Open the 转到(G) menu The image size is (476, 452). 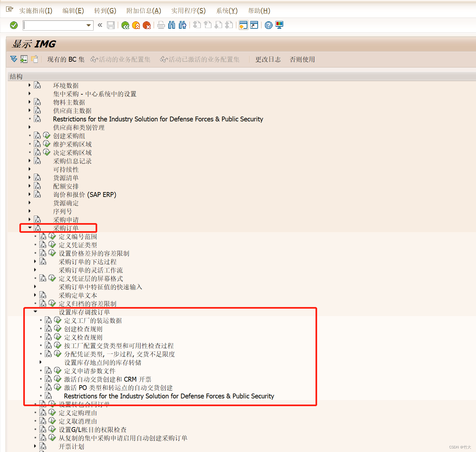[x=105, y=11]
